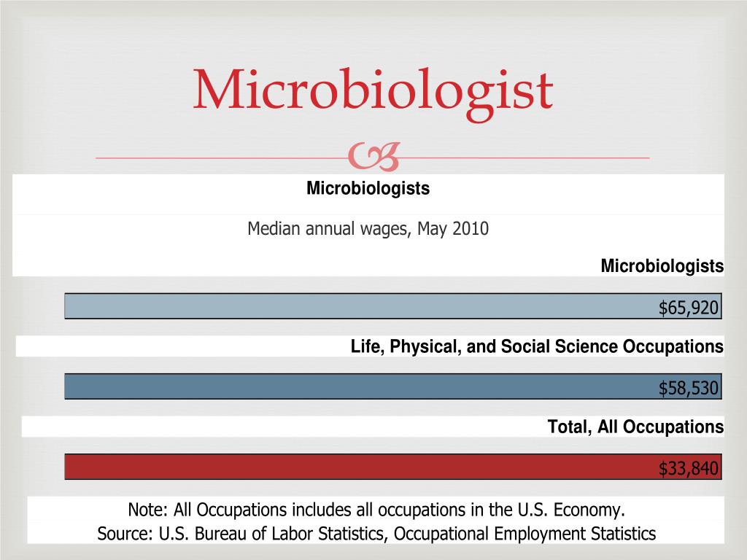
Task: Click the Median annual wages, May 2010 subtitle
Action: tap(368, 229)
